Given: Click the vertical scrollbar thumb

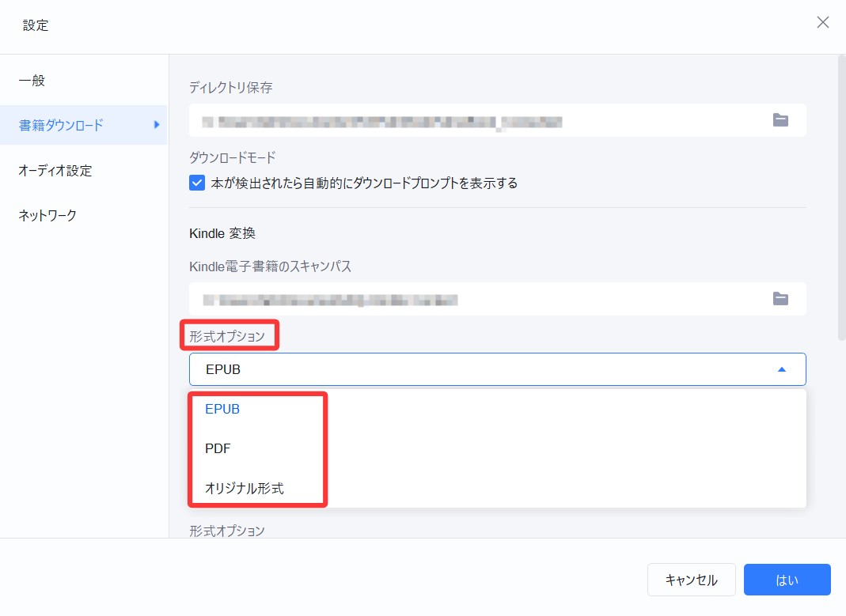Looking at the screenshot, I should click(x=841, y=198).
